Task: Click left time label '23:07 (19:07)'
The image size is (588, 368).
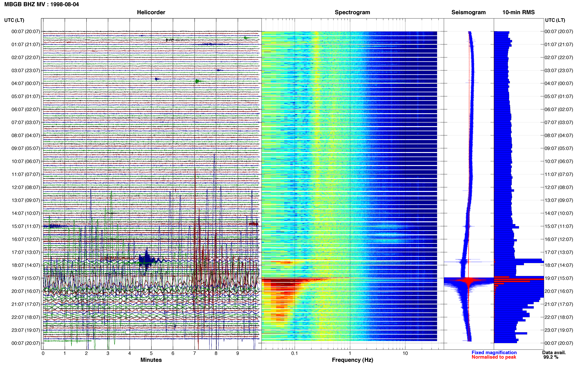Action: 26,330
